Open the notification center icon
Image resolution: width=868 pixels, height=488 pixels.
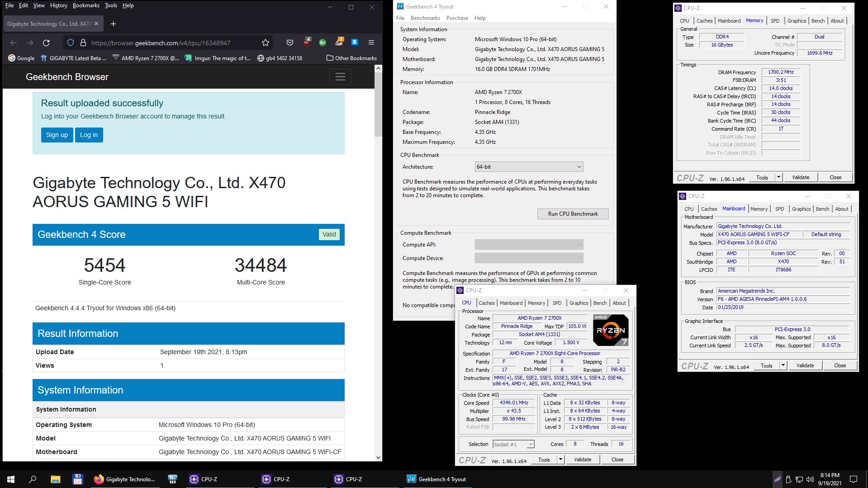pos(854,479)
